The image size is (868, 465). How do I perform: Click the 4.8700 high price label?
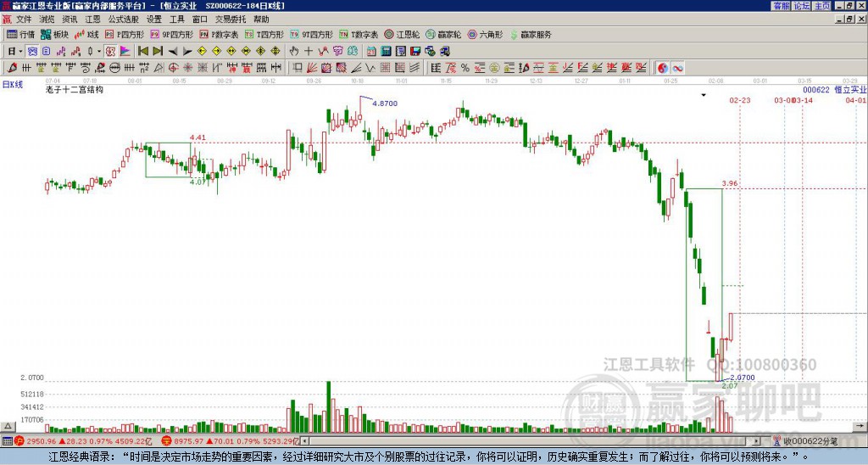click(385, 104)
